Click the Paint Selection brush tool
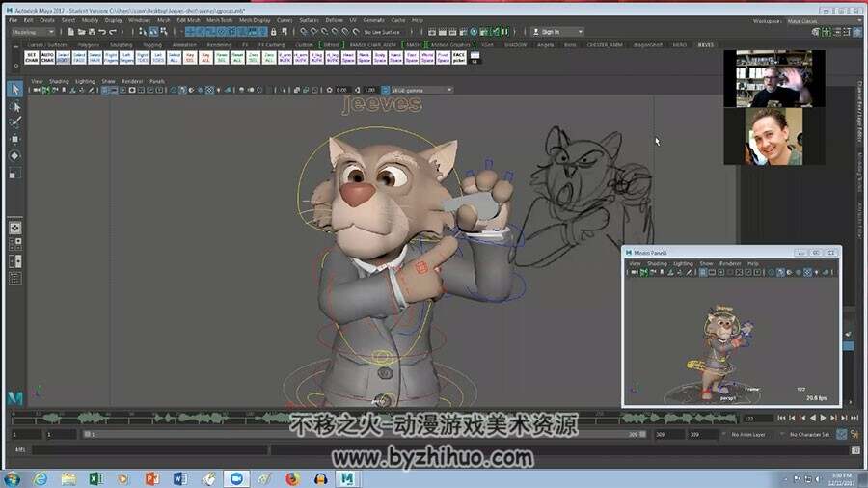Image resolution: width=868 pixels, height=488 pixels. (14, 122)
